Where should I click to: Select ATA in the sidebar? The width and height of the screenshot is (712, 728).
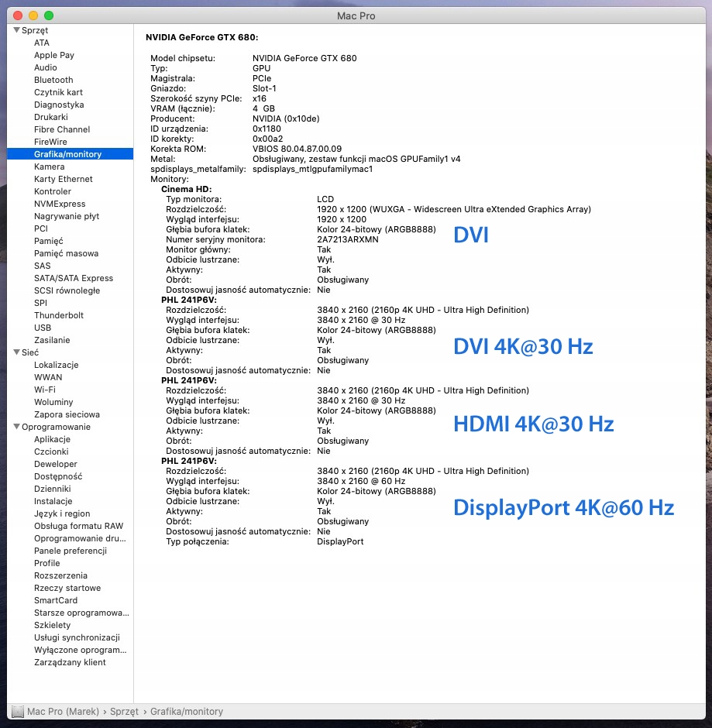pyautogui.click(x=42, y=43)
